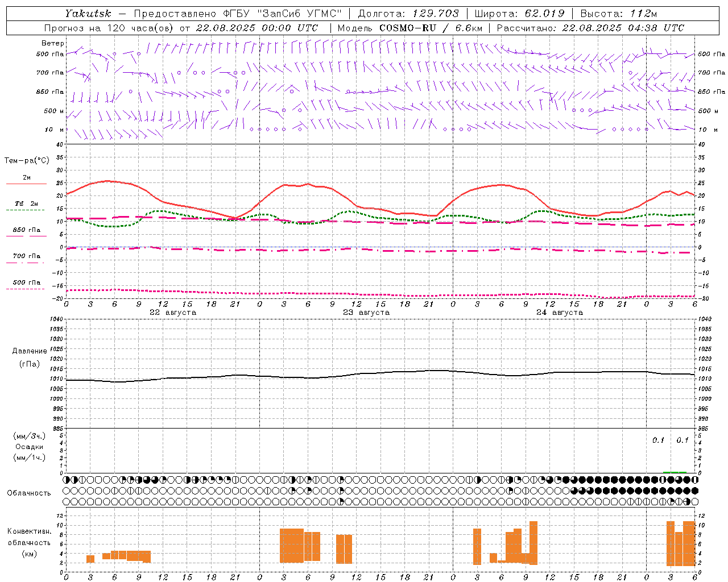This screenshot has width=728, height=582.
Task: Click the 'Конвективн.' convective cloud label
Action: pyautogui.click(x=30, y=531)
